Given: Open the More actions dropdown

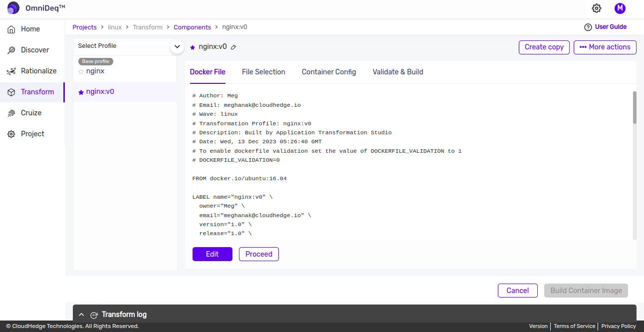Looking at the screenshot, I should 605,47.
